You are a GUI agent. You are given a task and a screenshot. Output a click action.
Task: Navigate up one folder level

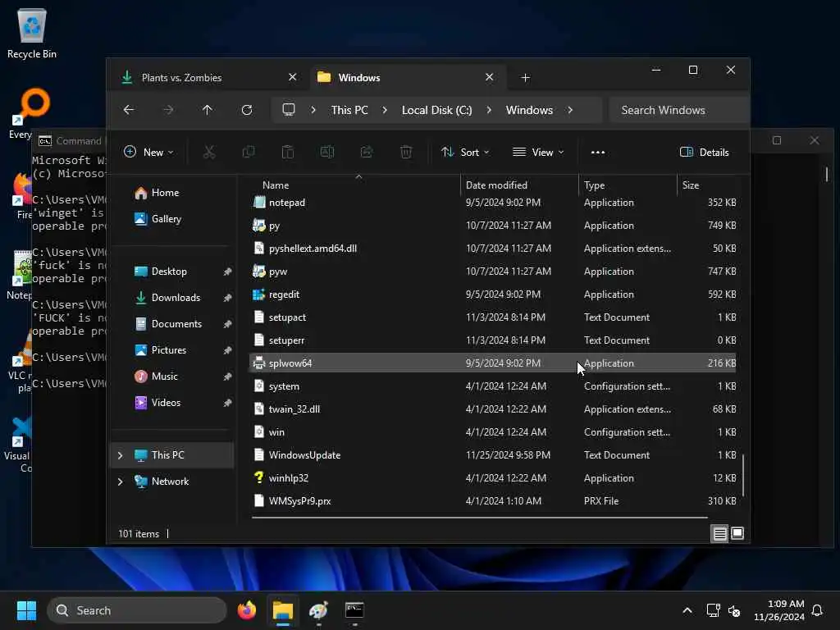[208, 110]
